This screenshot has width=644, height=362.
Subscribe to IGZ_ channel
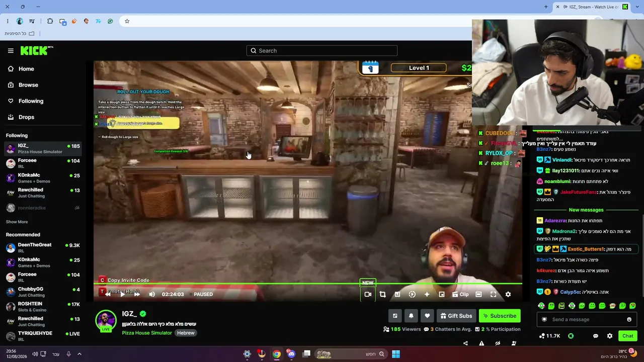coord(500,316)
